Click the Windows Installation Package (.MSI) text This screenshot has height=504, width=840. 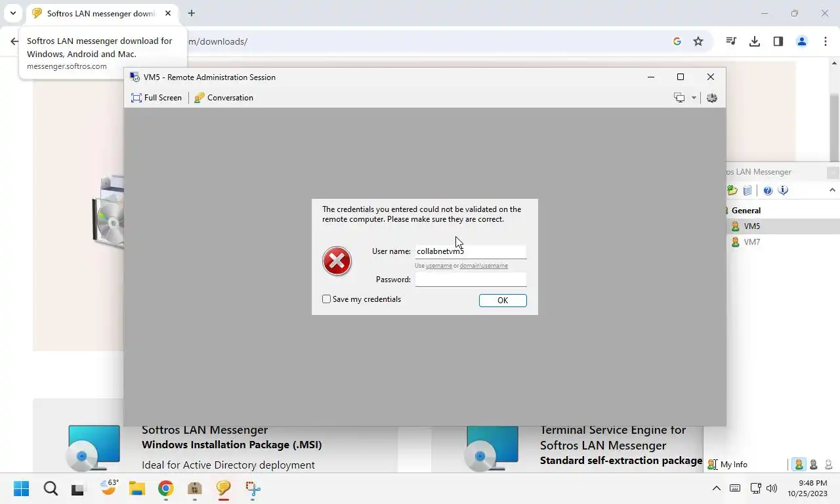[x=232, y=445]
